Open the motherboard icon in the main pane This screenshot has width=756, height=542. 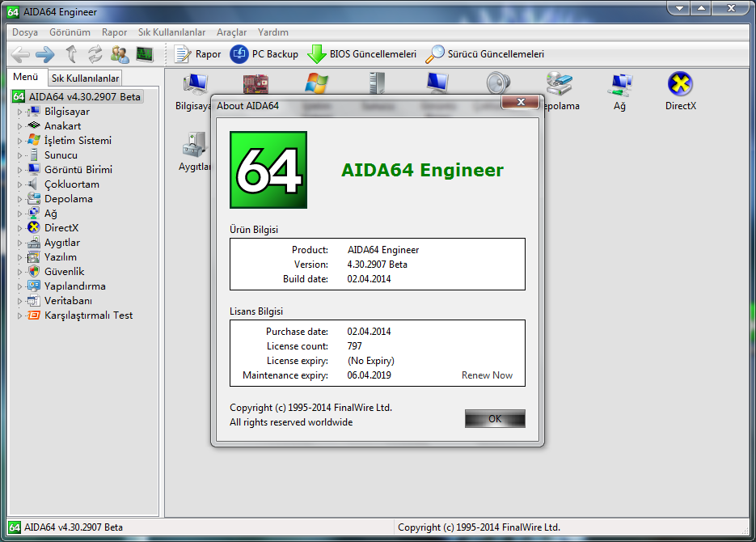(x=256, y=83)
